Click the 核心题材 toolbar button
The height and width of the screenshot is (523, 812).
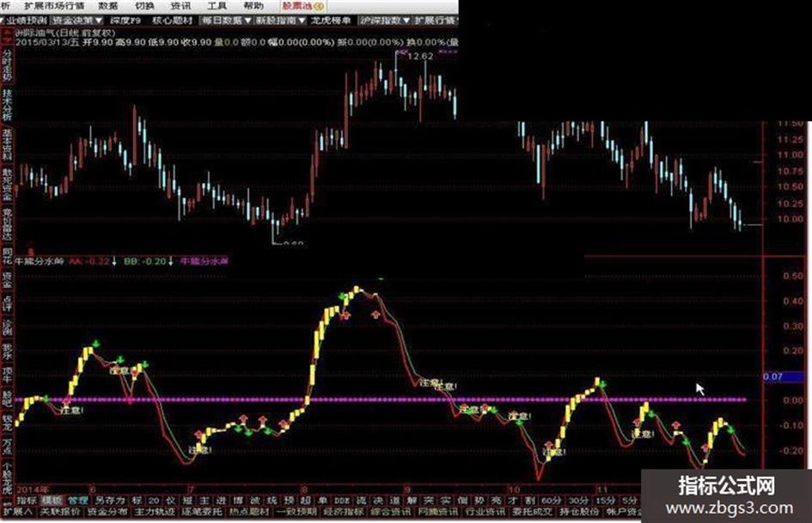(173, 21)
